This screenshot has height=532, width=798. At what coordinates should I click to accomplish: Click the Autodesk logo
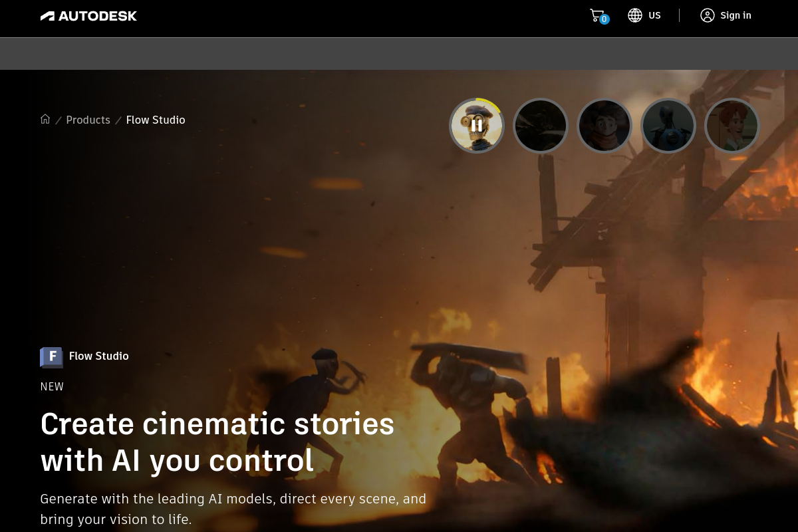(x=88, y=15)
